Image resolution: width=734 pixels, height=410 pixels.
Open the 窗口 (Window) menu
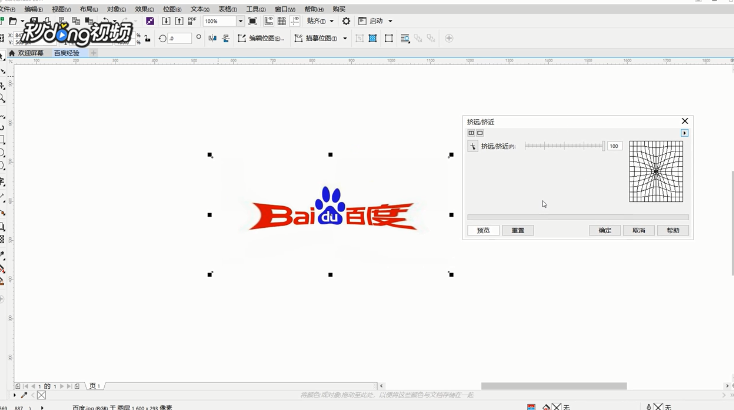(x=285, y=9)
